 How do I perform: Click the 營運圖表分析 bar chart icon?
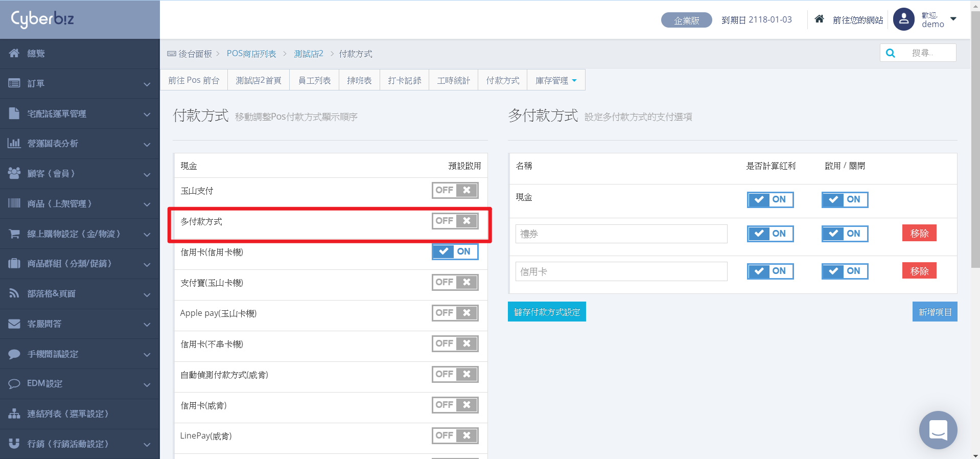click(14, 143)
